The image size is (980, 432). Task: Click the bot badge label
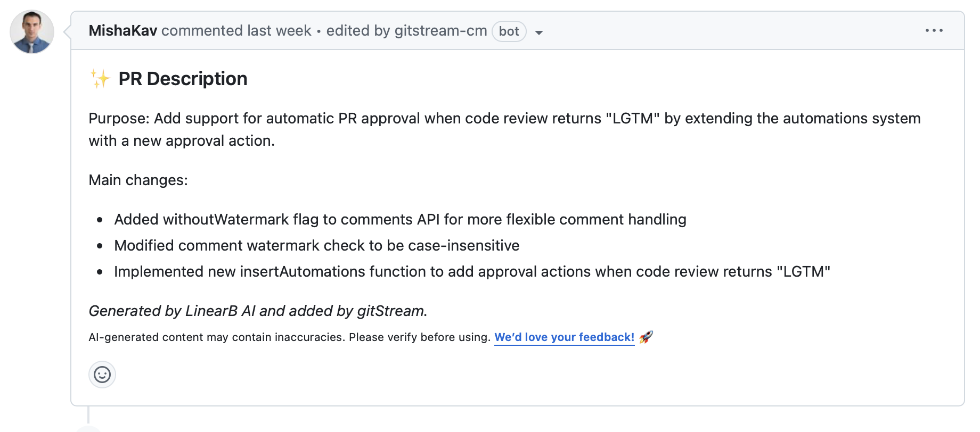[509, 31]
